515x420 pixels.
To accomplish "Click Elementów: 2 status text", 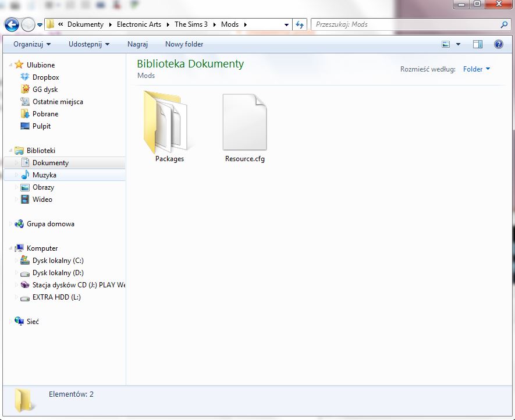I will click(x=71, y=394).
